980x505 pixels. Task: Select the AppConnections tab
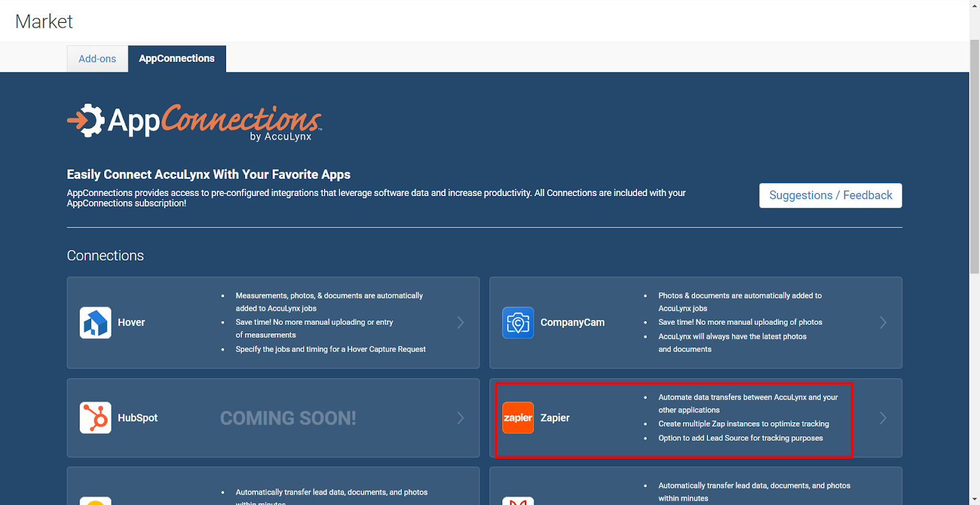click(177, 59)
